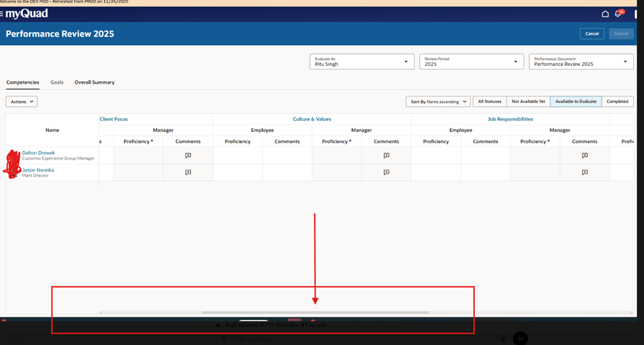Image resolution: width=644 pixels, height=345 pixels.
Task: Select the Available to Evaluate filter
Action: (576, 102)
